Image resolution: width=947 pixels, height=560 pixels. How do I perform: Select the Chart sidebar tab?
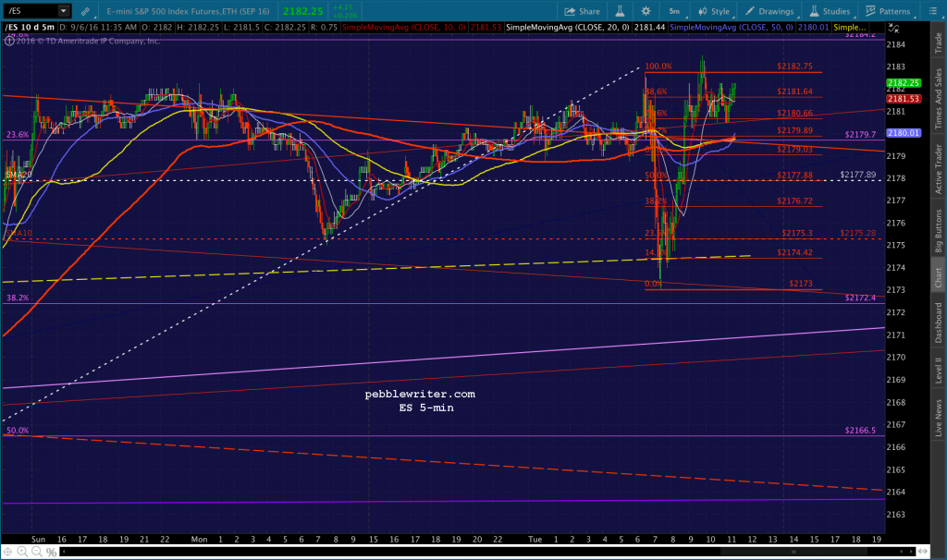938,277
